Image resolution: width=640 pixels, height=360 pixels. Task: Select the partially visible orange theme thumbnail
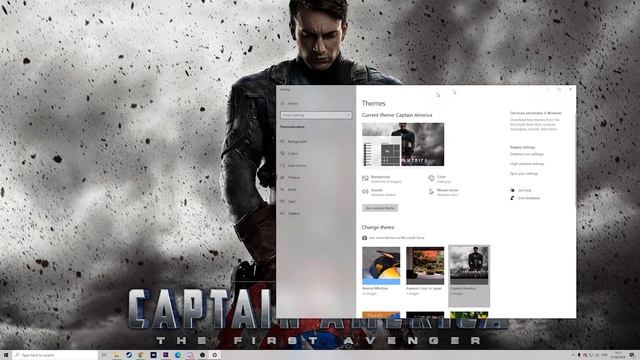tap(381, 315)
